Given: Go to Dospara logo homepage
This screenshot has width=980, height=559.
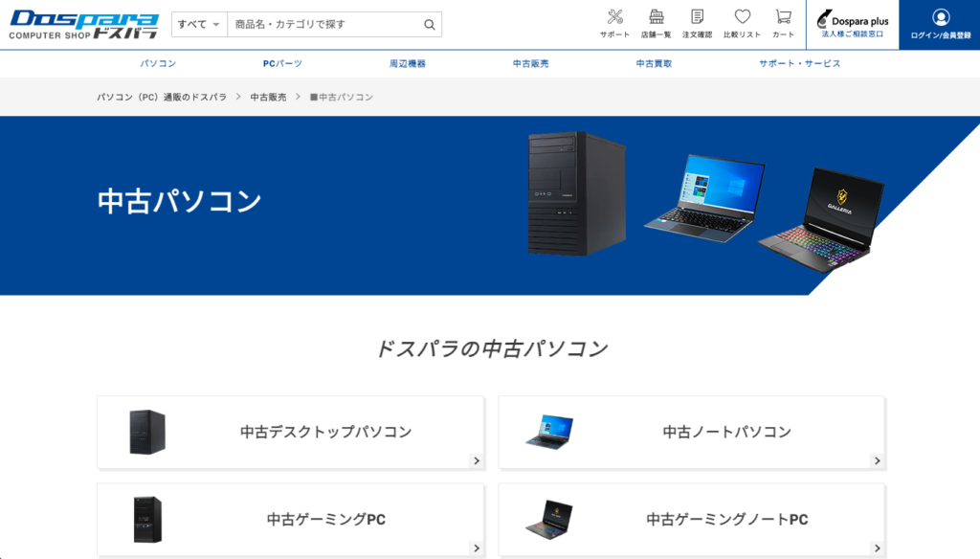Looking at the screenshot, I should point(84,24).
